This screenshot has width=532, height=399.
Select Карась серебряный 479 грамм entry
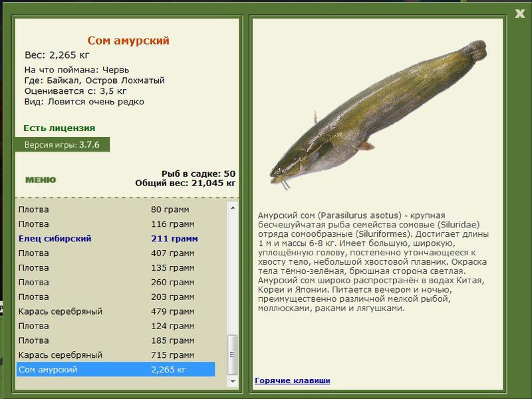(x=116, y=311)
